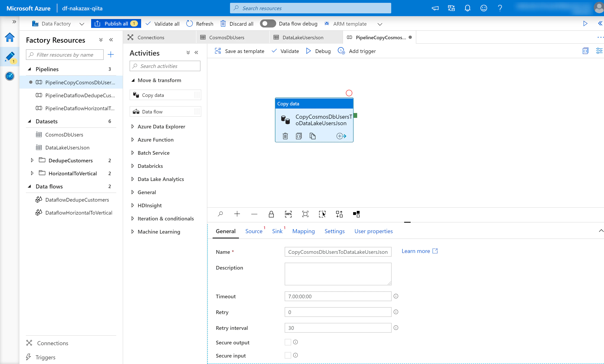Reset canvas zoom to 100%
Screen dimensions: 604x364
tap(288, 214)
